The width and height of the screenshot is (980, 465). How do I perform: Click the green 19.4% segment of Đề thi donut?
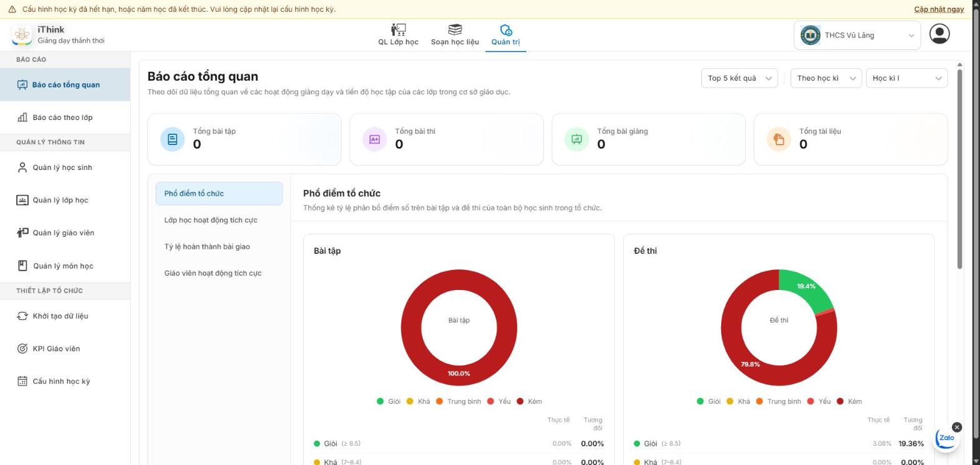806,287
